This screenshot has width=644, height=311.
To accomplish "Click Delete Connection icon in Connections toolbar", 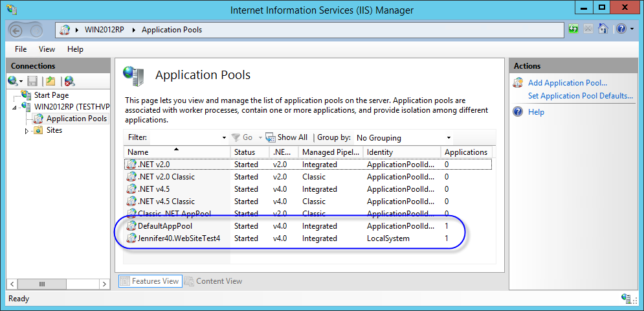I will 69,81.
